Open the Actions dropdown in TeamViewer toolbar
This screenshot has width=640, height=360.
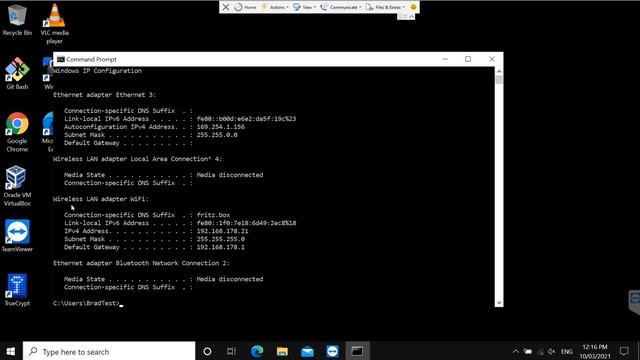coord(275,7)
